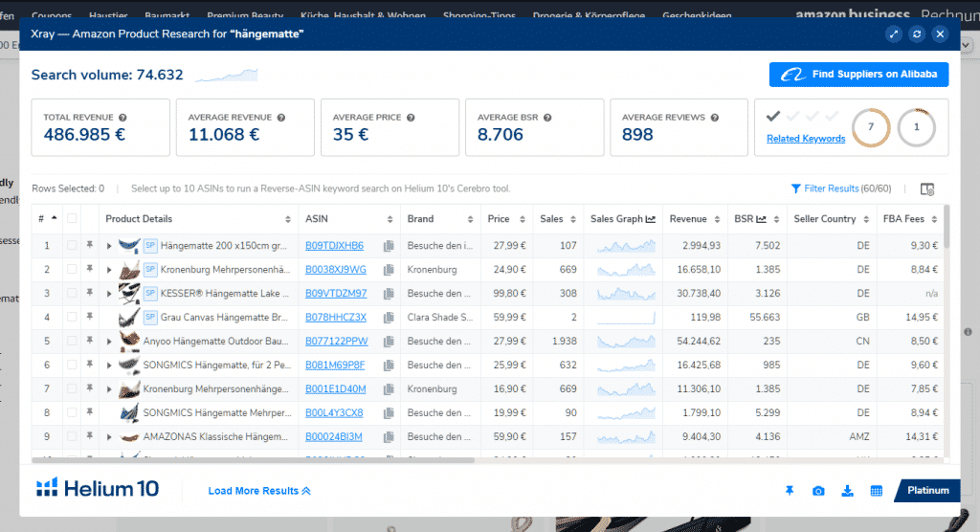This screenshot has width=980, height=532.
Task: Select checkbox for row 1 Hängematte 200x150cm
Action: click(72, 246)
